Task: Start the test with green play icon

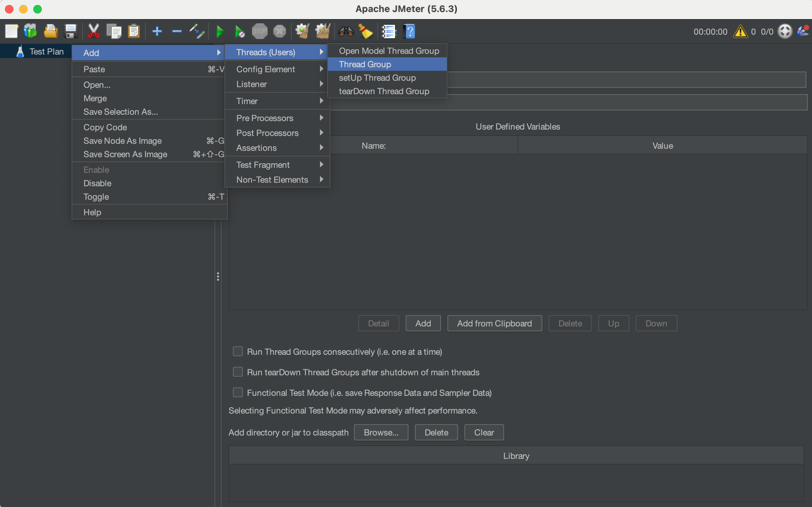Action: pyautogui.click(x=220, y=32)
